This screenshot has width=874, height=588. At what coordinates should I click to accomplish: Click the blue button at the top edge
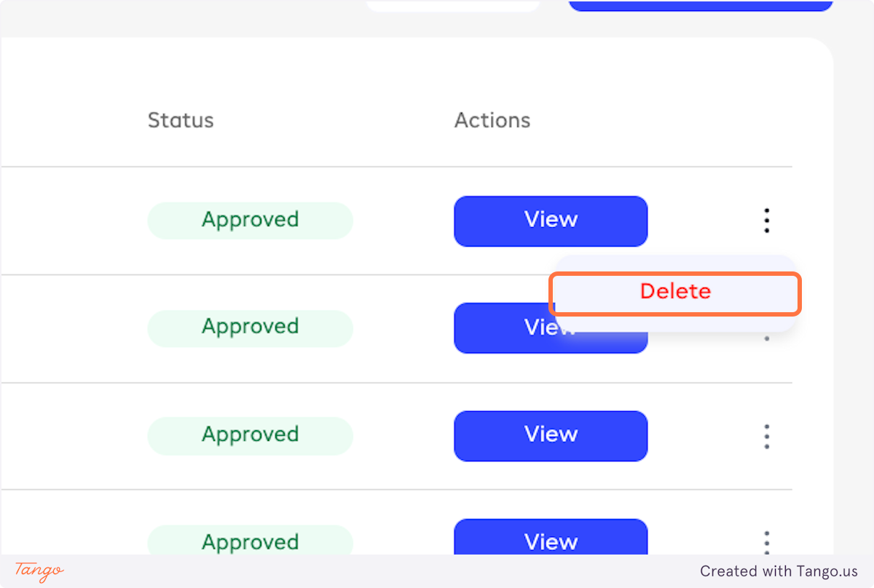point(700,6)
